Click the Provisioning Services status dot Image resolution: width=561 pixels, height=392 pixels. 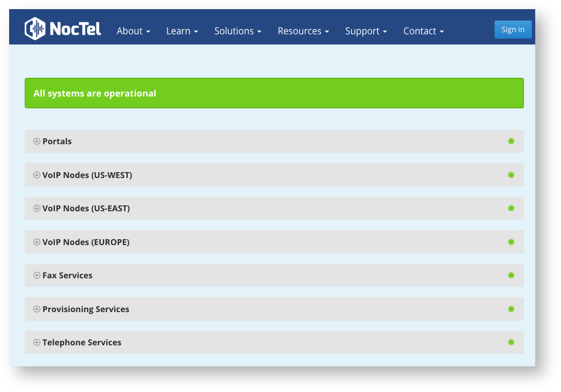(511, 309)
